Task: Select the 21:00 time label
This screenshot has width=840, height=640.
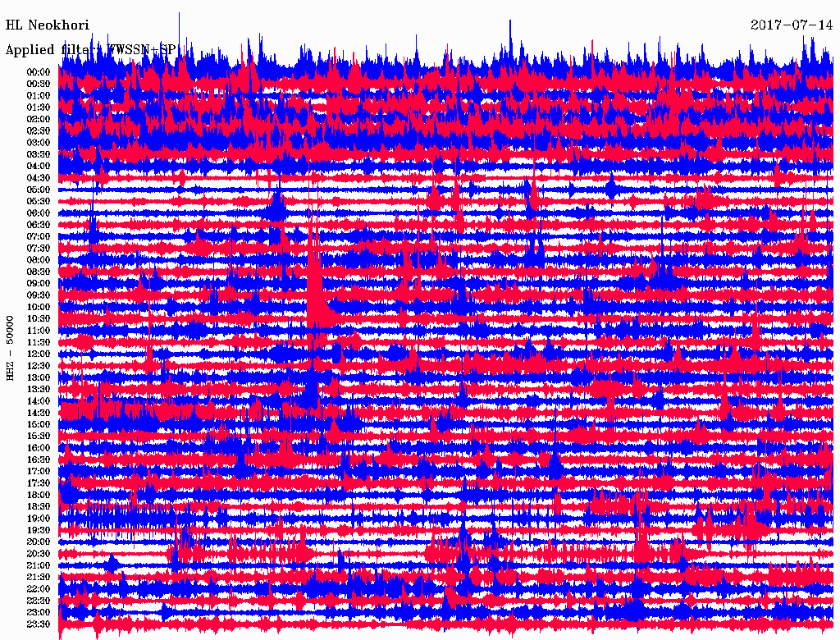Action: coord(39,565)
